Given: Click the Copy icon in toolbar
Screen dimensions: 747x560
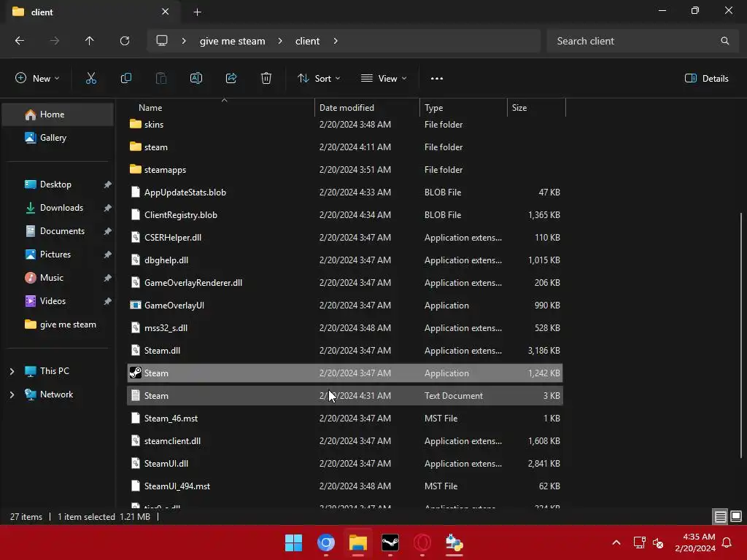Looking at the screenshot, I should (x=125, y=79).
